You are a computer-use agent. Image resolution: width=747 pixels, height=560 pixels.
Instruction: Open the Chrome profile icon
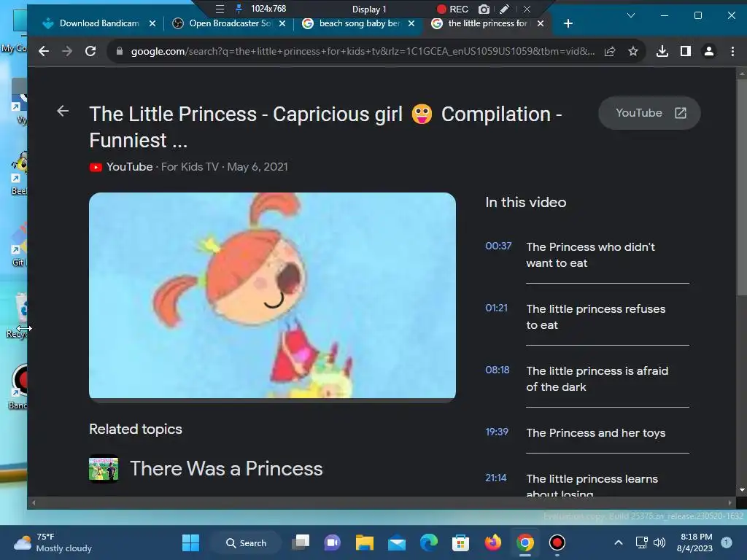coord(709,52)
